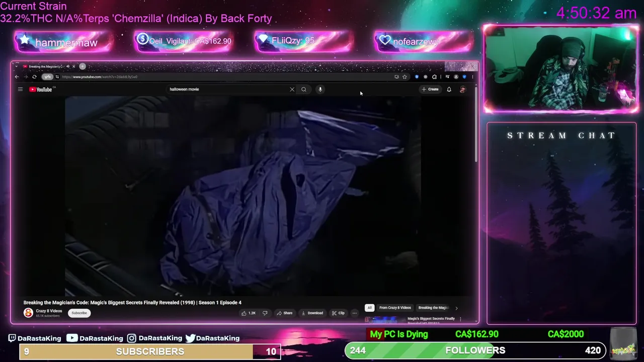Open a new browser tab

[83, 66]
